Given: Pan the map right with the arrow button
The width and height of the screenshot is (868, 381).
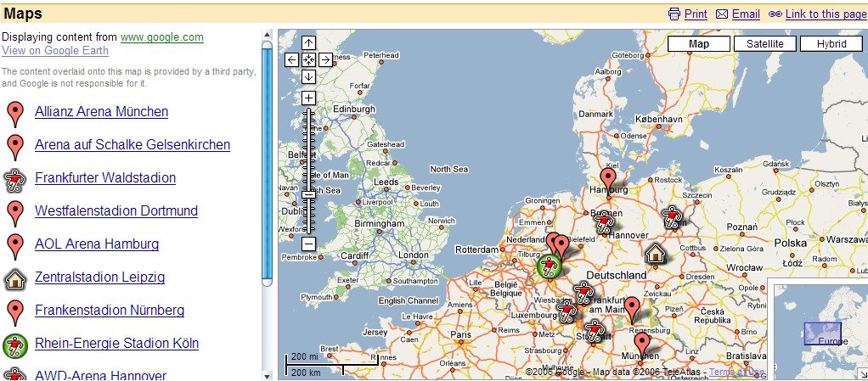Looking at the screenshot, I should click(325, 59).
